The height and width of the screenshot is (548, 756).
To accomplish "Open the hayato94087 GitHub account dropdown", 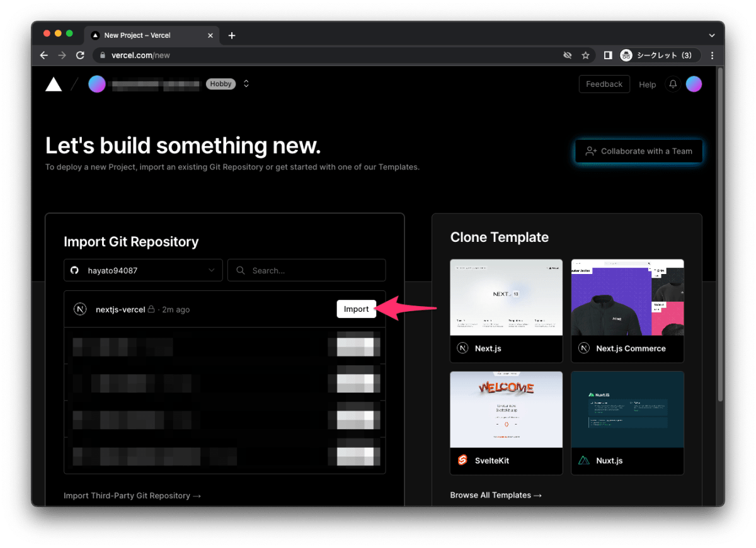I will pyautogui.click(x=143, y=270).
